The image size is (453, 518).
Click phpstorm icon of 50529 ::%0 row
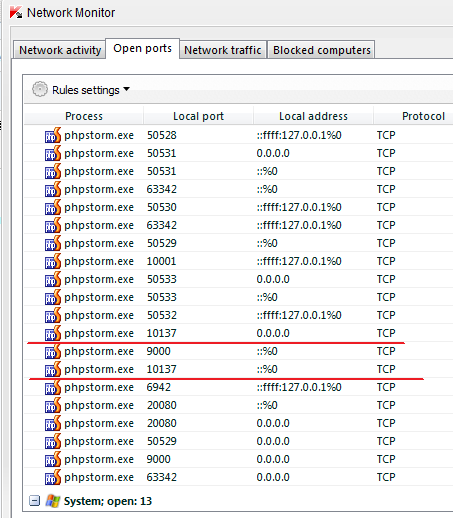pyautogui.click(x=53, y=243)
